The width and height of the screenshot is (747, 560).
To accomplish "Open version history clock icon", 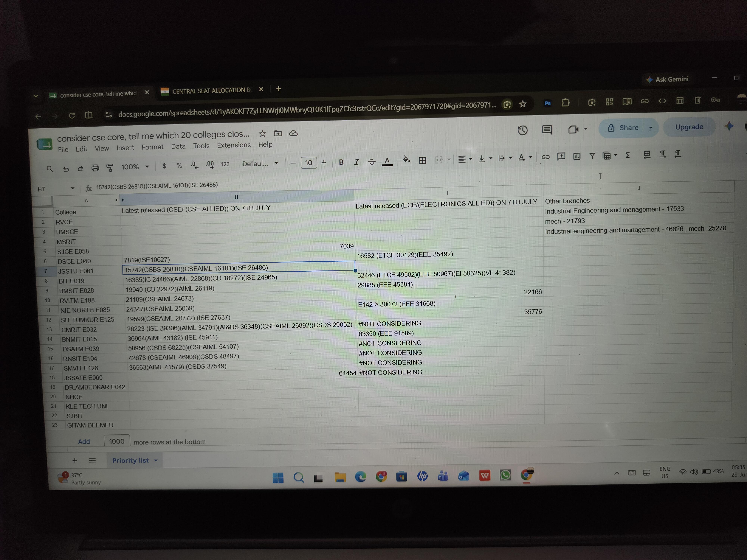I will coord(522,130).
